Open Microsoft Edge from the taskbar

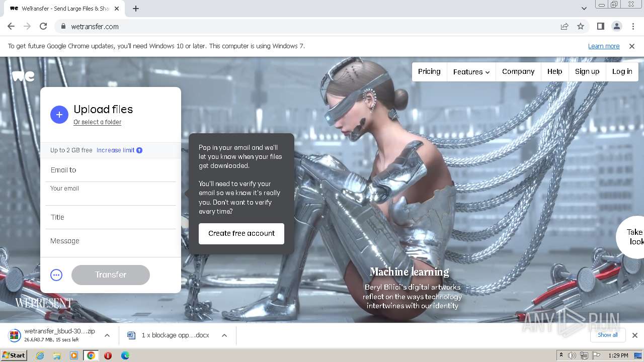pos(125,355)
